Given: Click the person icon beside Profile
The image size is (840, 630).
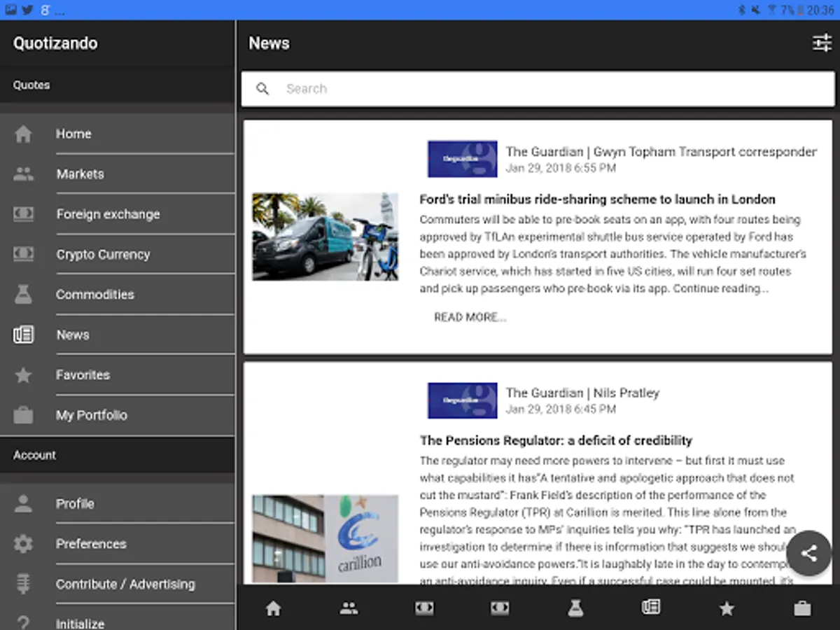Looking at the screenshot, I should 23,503.
